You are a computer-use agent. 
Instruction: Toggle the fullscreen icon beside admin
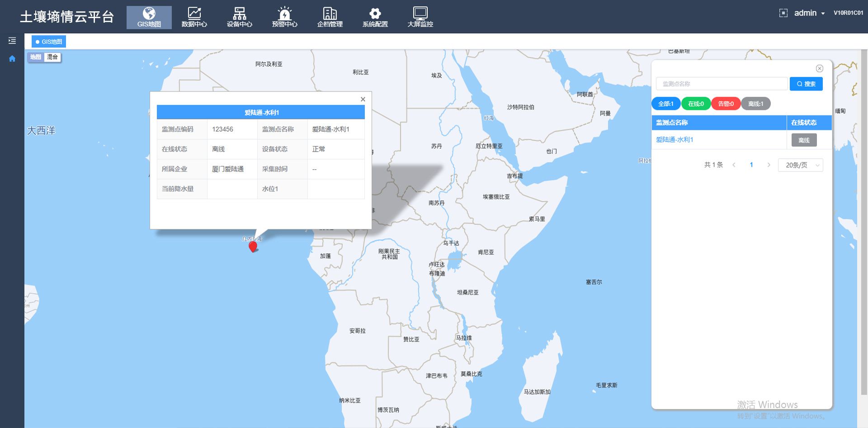coord(783,13)
